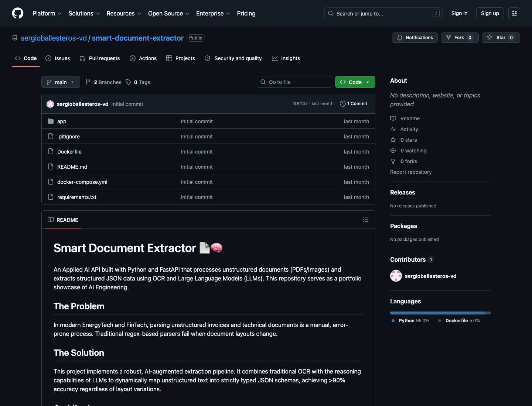
Task: Click the Python language bar segment
Action: click(x=437, y=313)
